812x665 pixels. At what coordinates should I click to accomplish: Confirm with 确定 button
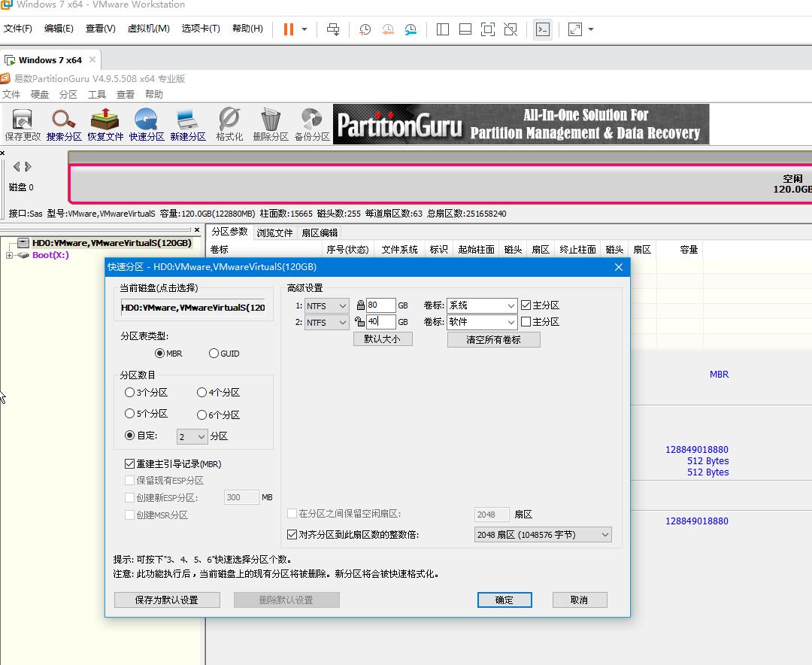[504, 600]
